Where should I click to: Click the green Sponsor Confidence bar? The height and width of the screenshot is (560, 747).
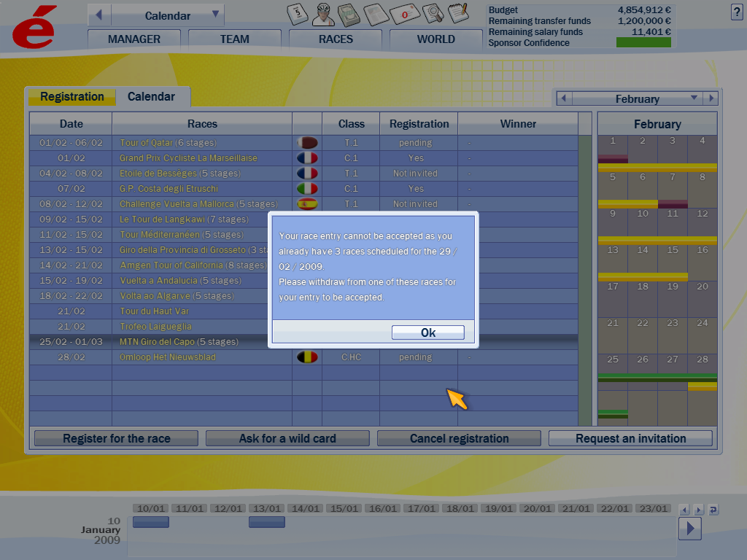click(643, 43)
